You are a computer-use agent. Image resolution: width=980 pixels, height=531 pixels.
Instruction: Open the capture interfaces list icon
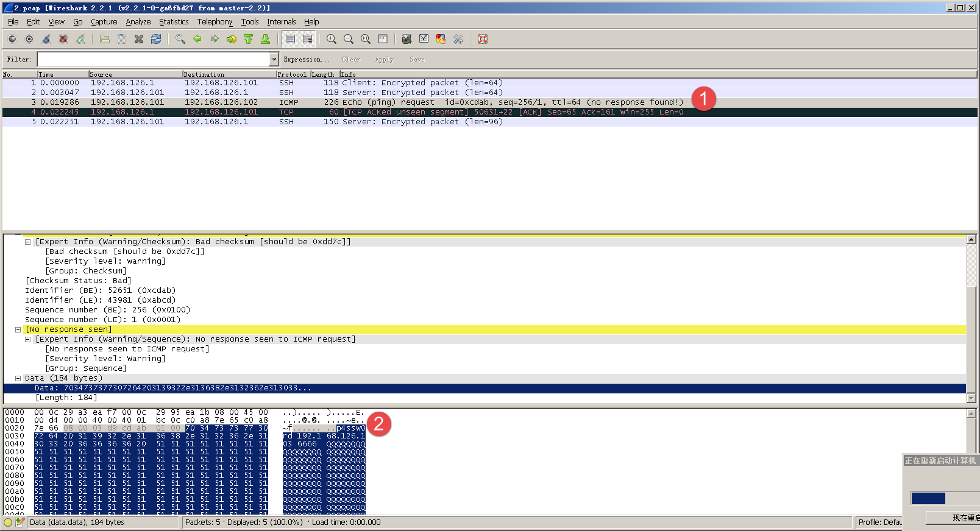click(x=12, y=39)
